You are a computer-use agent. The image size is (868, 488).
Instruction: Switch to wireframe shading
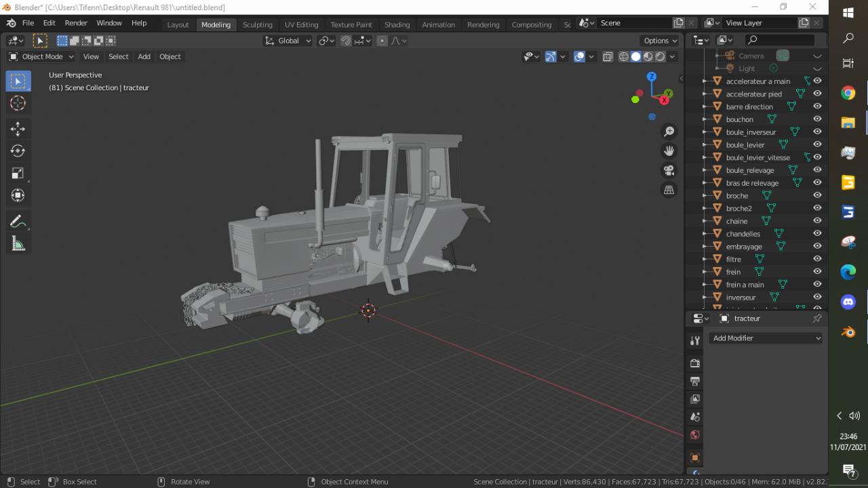pyautogui.click(x=624, y=57)
